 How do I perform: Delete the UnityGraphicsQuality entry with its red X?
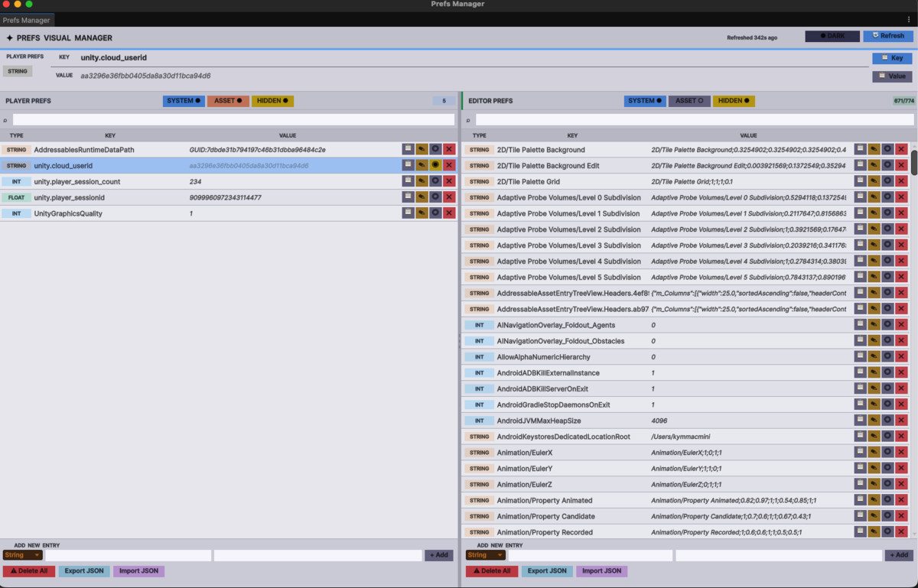tap(449, 213)
